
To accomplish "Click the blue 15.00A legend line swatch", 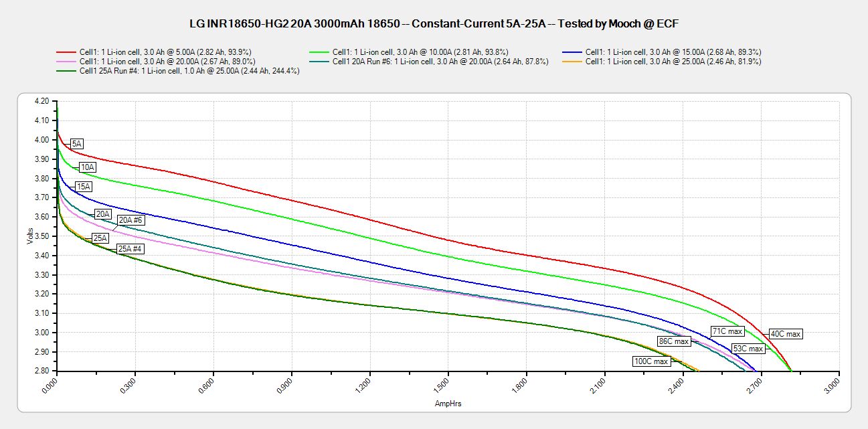I will [572, 52].
